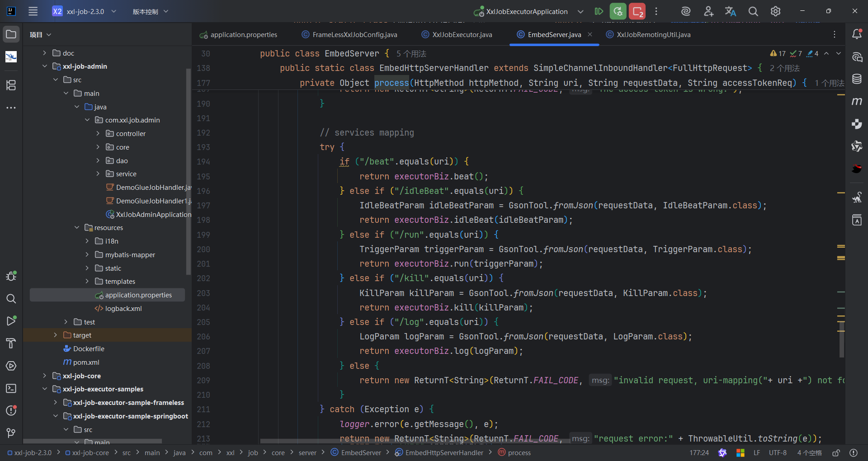Open the Code With Me icon
The height and width of the screenshot is (461, 868).
(x=708, y=11)
